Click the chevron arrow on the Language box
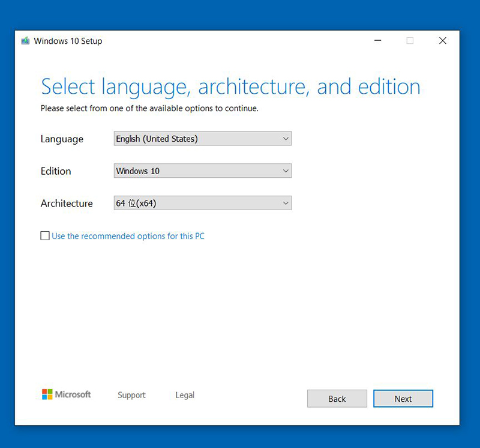Screen dimensions: 480x448 pyautogui.click(x=285, y=139)
